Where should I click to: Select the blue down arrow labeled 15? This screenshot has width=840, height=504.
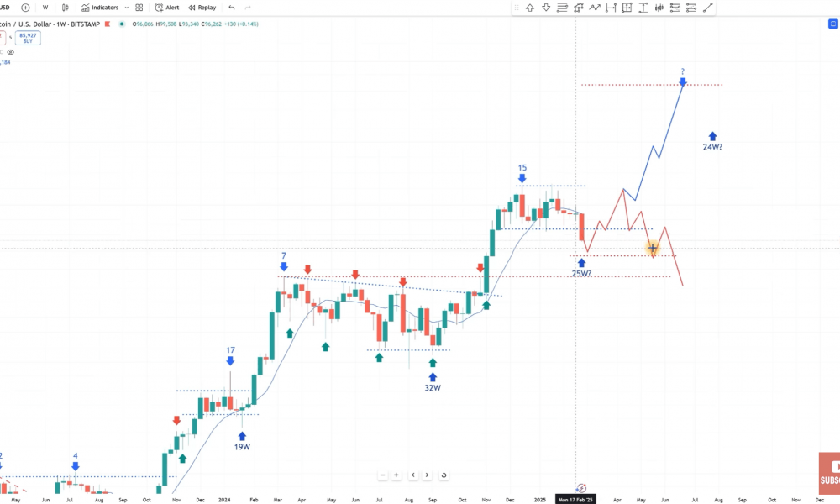point(522,178)
